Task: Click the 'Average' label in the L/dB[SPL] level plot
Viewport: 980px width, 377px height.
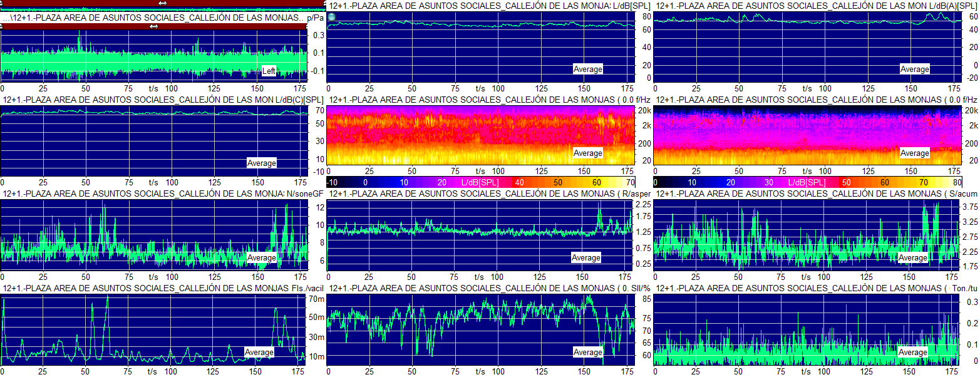Action: coord(587,69)
